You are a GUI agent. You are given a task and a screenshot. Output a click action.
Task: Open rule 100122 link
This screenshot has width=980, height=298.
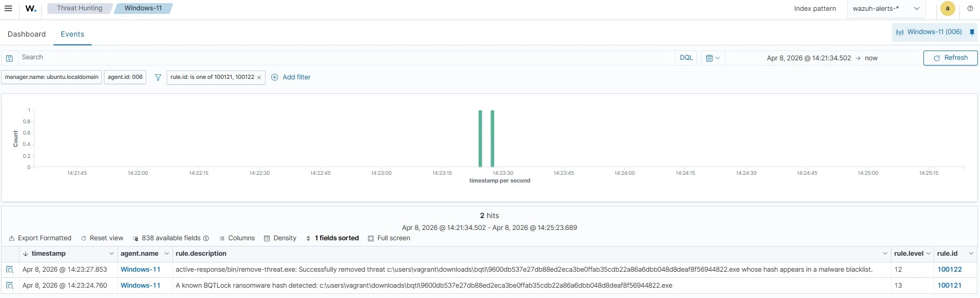point(950,270)
